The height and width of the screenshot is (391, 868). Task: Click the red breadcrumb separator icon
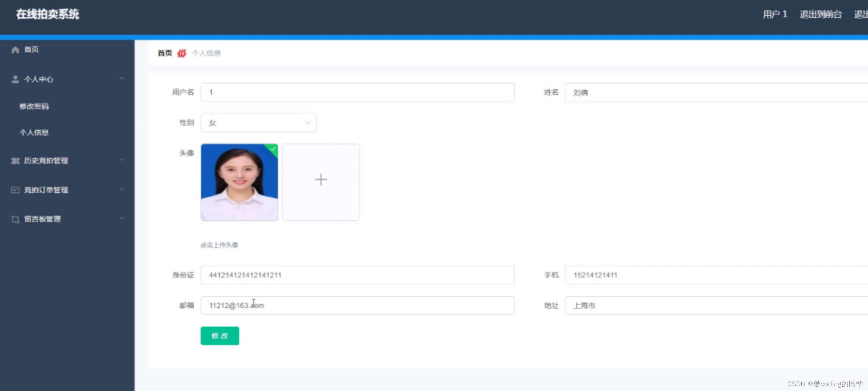click(x=182, y=53)
